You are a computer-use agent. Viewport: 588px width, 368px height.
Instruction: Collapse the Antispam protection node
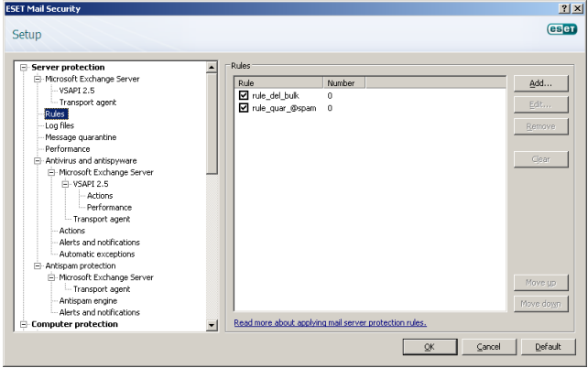click(38, 265)
